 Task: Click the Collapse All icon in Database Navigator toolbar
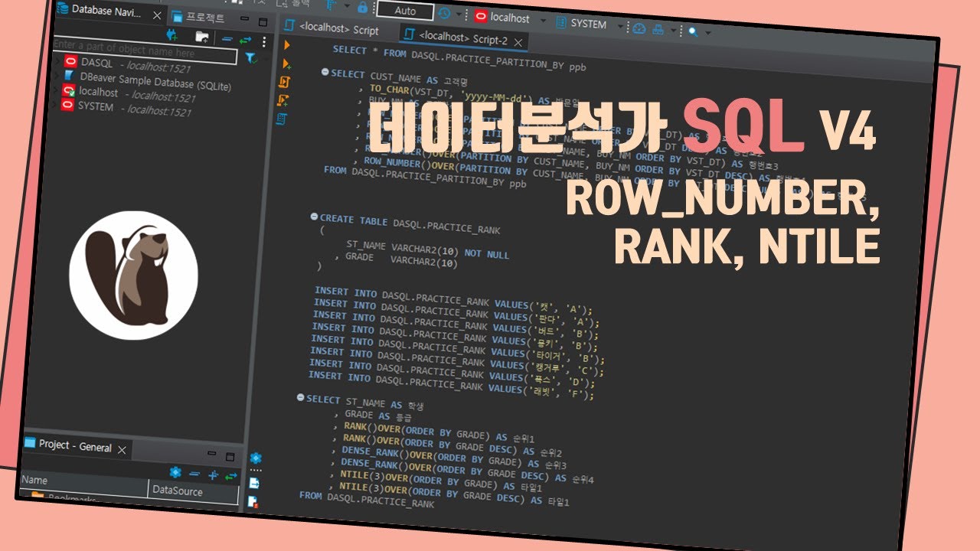227,38
